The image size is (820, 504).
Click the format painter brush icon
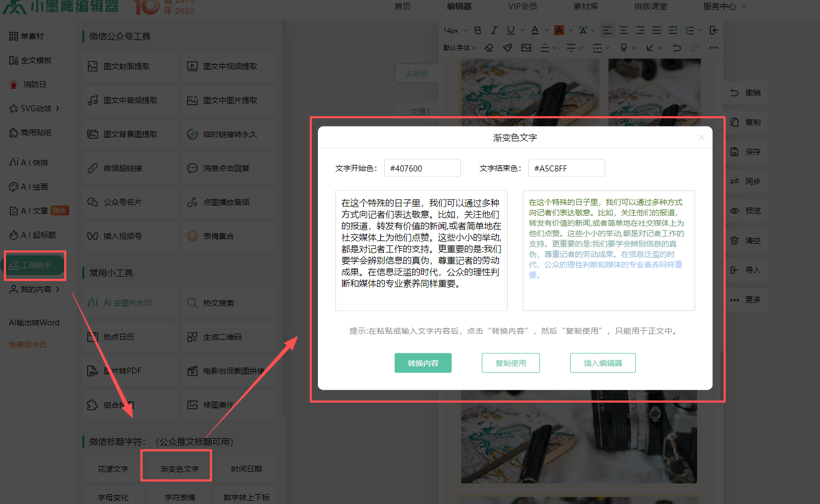tap(508, 48)
